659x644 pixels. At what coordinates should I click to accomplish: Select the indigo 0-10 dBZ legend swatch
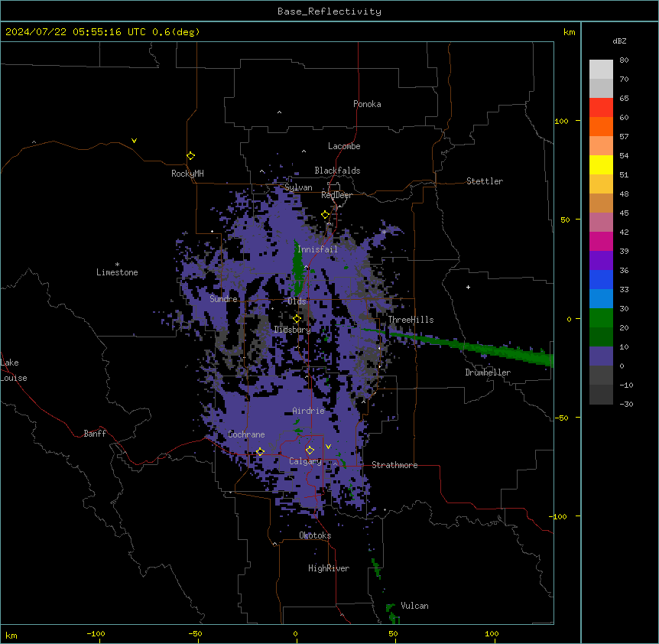601,356
